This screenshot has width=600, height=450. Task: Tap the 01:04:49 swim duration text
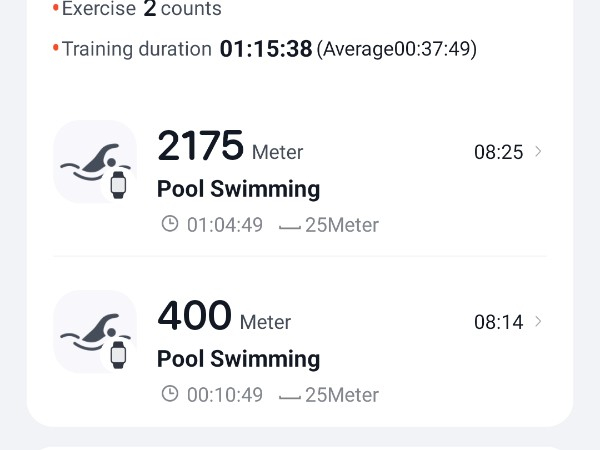pos(225,225)
